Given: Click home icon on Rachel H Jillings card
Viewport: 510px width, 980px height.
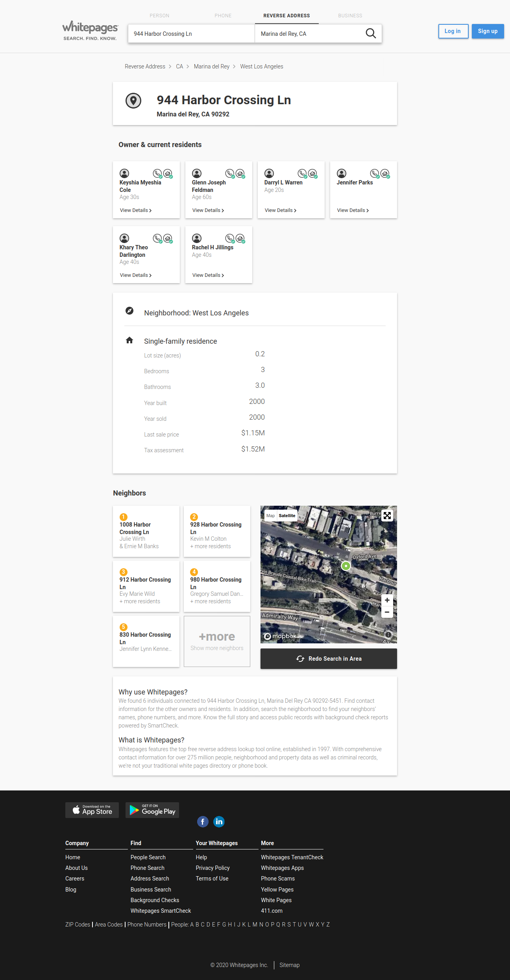Looking at the screenshot, I should point(240,238).
